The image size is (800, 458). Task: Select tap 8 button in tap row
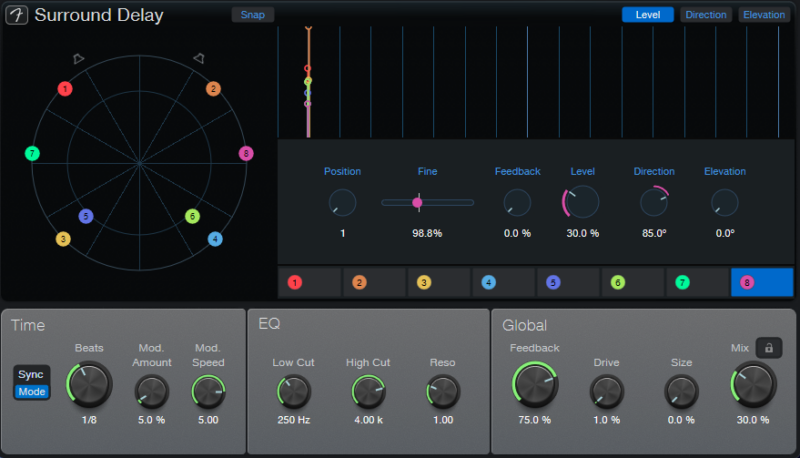(x=762, y=283)
